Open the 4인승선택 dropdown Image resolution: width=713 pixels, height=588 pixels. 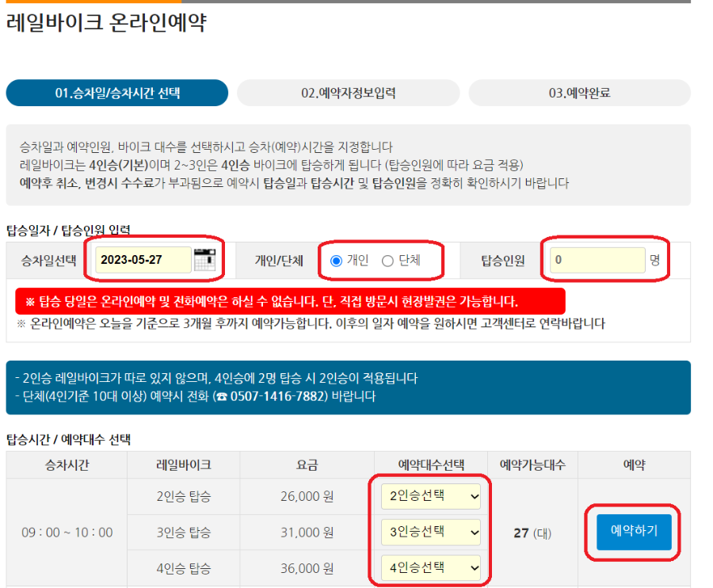pyautogui.click(x=430, y=568)
